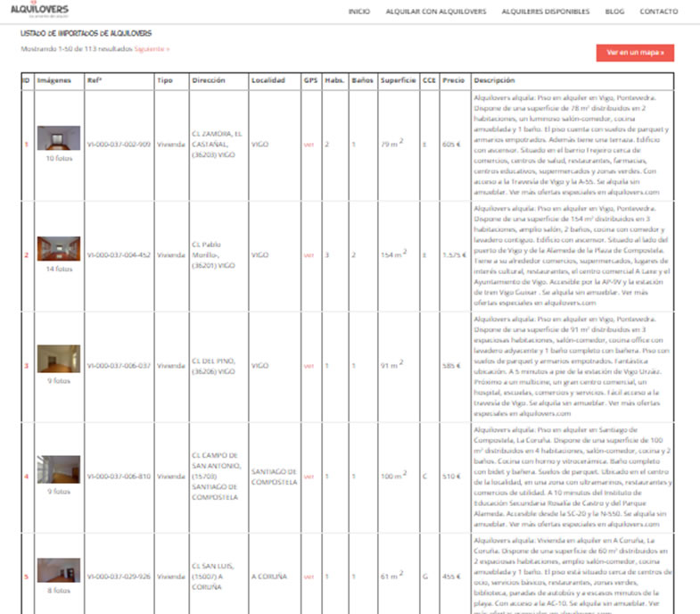Click the '10 fotos' caption
Viewport: 700px width, 614px height.
[x=59, y=158]
